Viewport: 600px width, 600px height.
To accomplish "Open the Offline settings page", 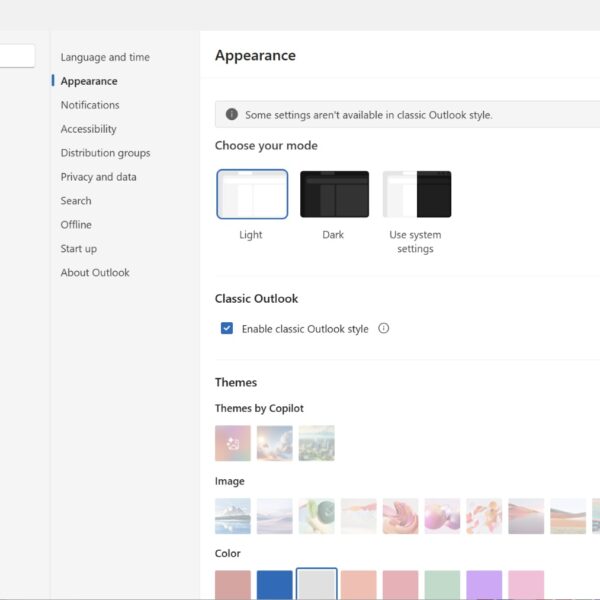I will pyautogui.click(x=76, y=225).
